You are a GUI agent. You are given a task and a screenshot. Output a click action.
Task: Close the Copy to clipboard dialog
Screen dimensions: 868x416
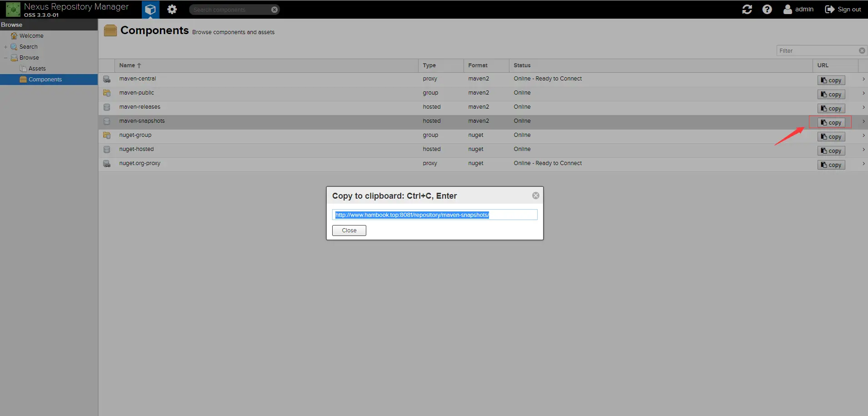[x=536, y=195]
